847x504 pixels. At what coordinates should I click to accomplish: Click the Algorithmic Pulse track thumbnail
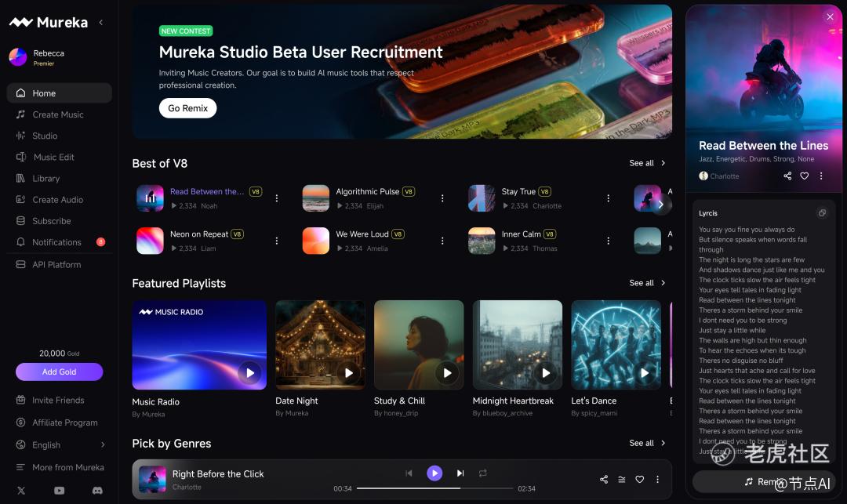pyautogui.click(x=316, y=198)
